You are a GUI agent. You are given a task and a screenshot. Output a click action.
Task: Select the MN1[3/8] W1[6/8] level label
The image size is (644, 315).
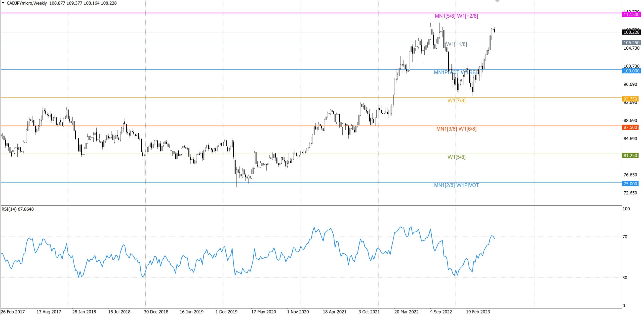pos(456,129)
